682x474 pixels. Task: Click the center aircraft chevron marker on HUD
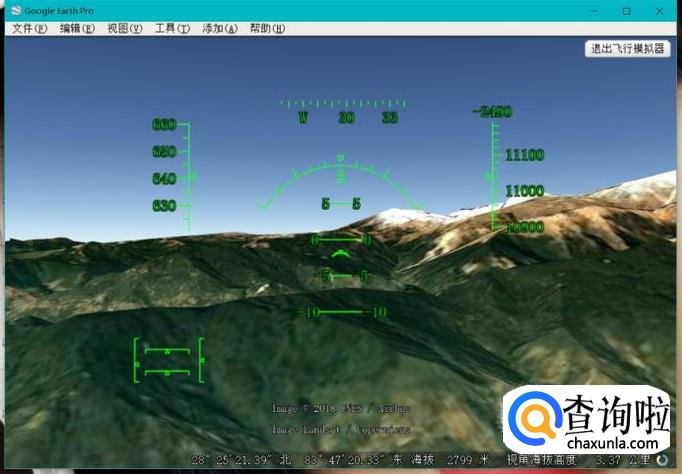pos(340,254)
